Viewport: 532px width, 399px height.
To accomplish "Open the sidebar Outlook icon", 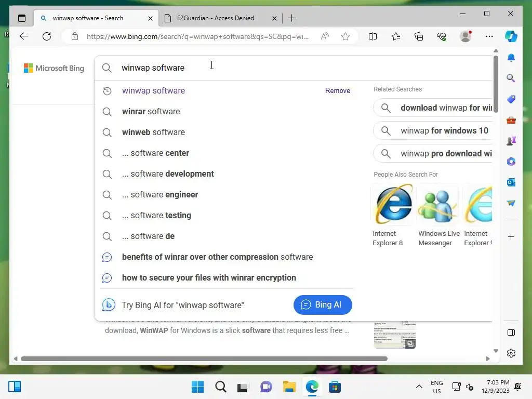I will pyautogui.click(x=511, y=182).
